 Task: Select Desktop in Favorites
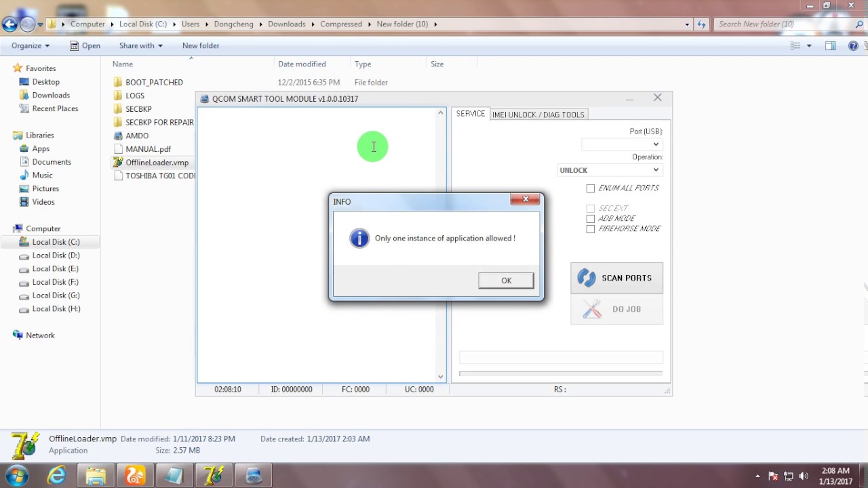click(x=45, y=82)
